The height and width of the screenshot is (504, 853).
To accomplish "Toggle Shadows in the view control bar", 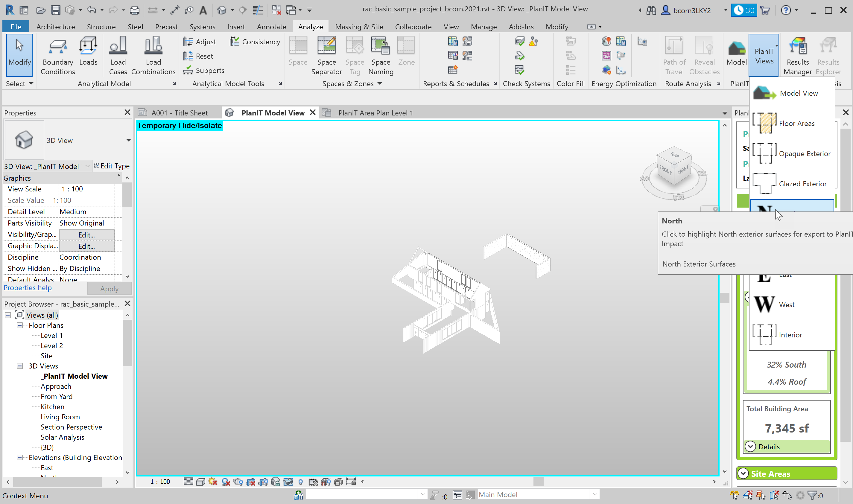I will click(226, 482).
